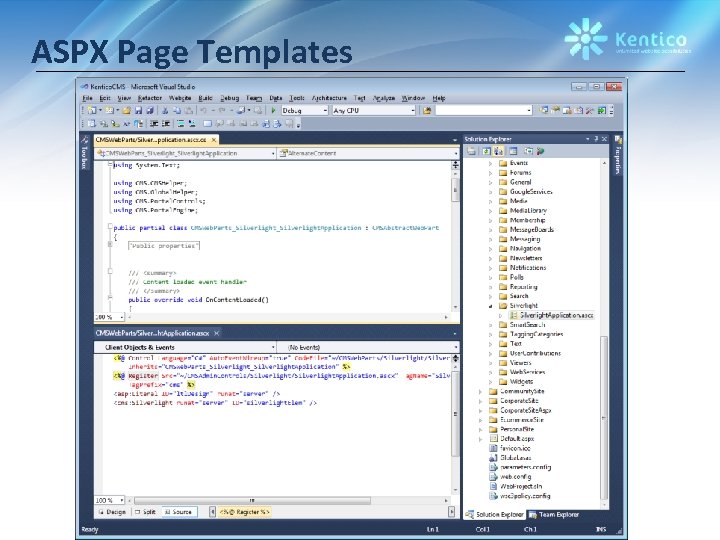Select SilverlightApplication.ascx file in tree
The height and width of the screenshot is (540, 720).
pyautogui.click(x=552, y=315)
